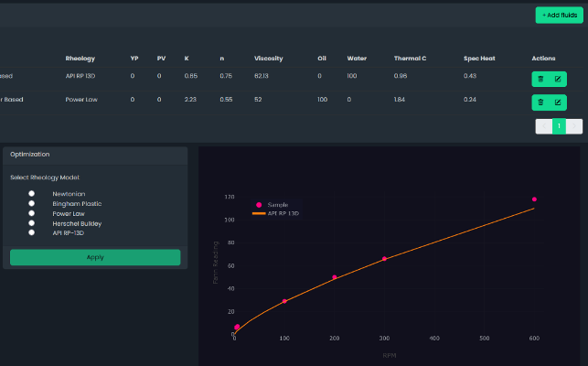Screen dimensions: 588x366
Task: Open page 1 of the pagination
Action: [559, 126]
